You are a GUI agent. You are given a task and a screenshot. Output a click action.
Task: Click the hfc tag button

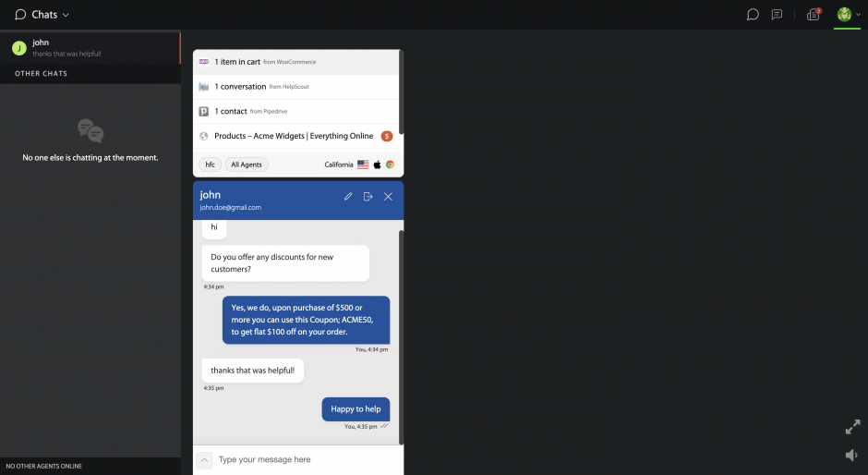click(210, 164)
